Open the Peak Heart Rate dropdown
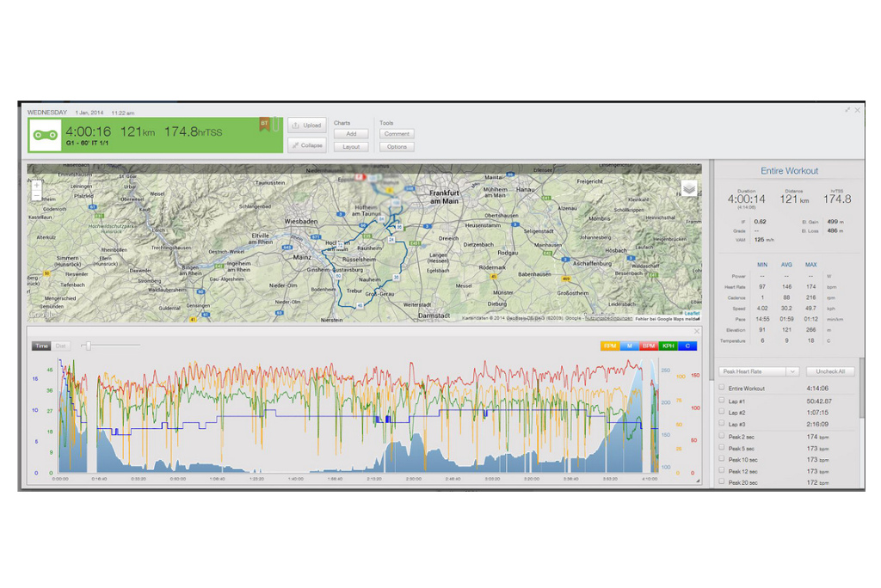 (759, 371)
